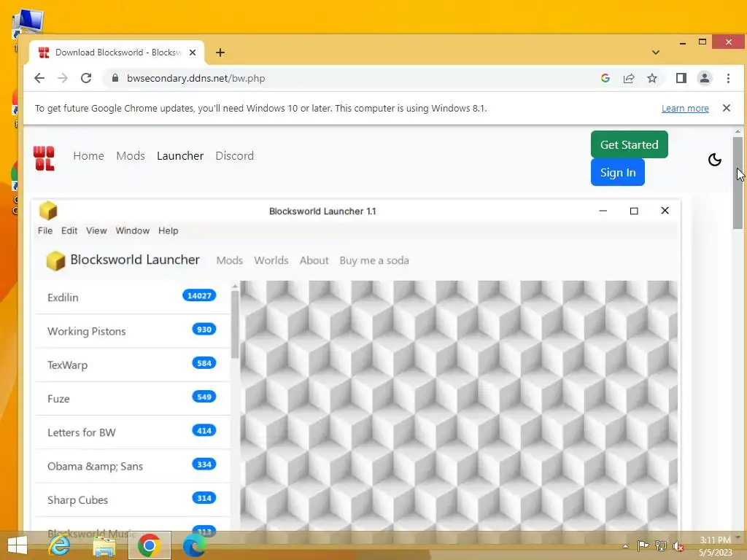Click the muted volume tray icon
This screenshot has height=560, width=747.
678,546
